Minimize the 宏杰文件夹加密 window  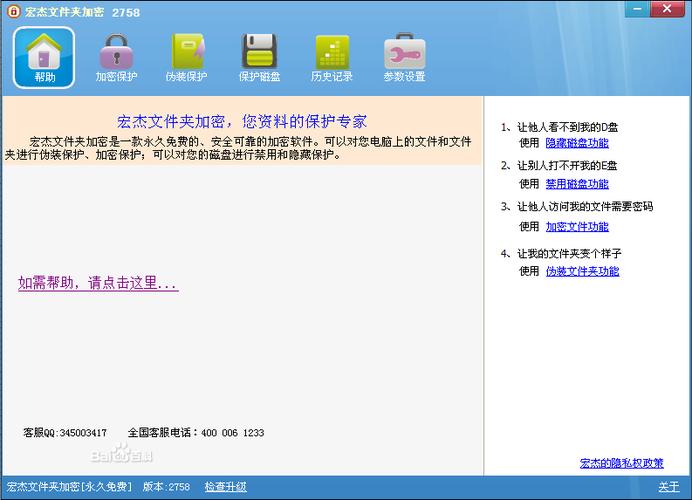pyautogui.click(x=637, y=9)
